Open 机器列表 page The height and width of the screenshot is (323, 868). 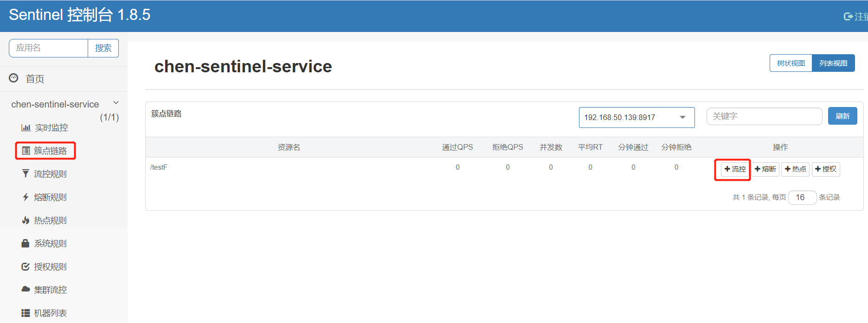pos(50,313)
